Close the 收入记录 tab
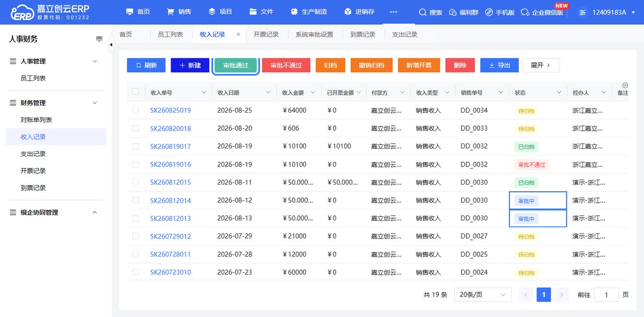The width and height of the screenshot is (644, 317). click(238, 34)
